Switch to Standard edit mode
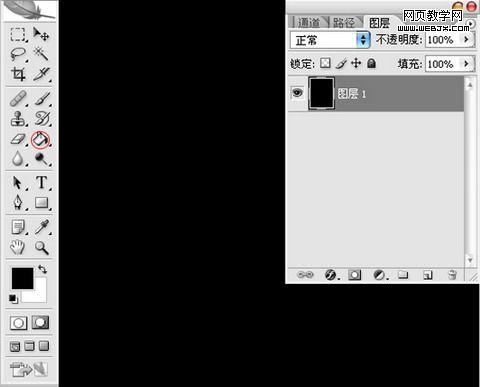 pyautogui.click(x=18, y=323)
